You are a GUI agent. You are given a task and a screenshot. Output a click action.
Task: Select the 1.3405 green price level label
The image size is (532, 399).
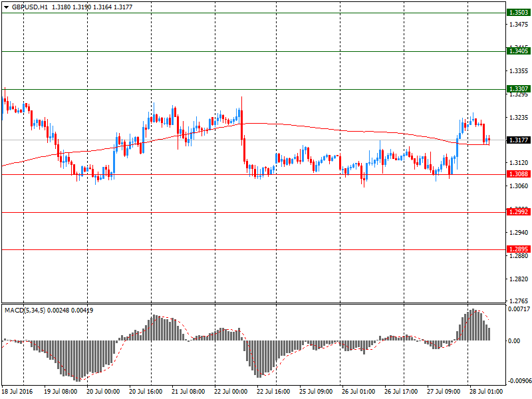coord(518,51)
